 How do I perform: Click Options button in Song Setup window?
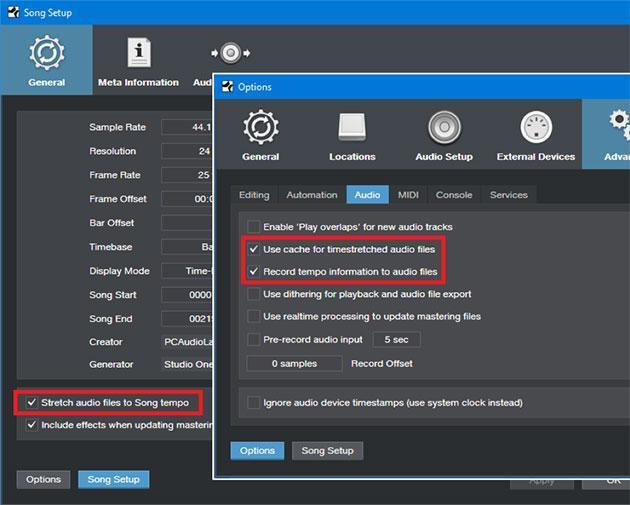[x=44, y=479]
